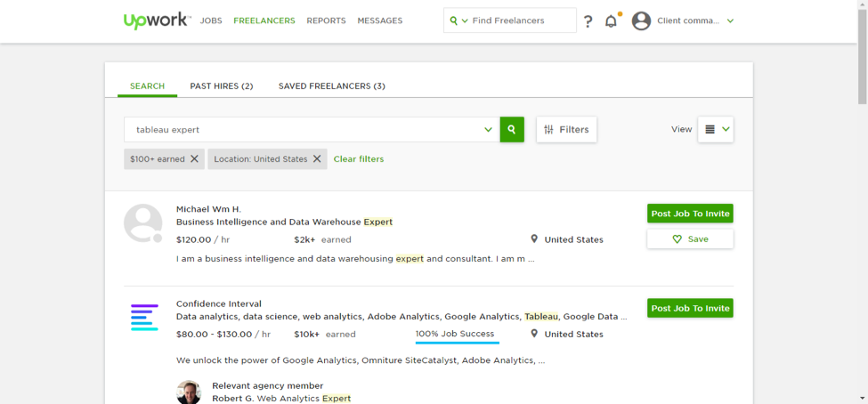Click Michael Wm H.'s description snippet
The height and width of the screenshot is (404, 868).
coord(355,258)
